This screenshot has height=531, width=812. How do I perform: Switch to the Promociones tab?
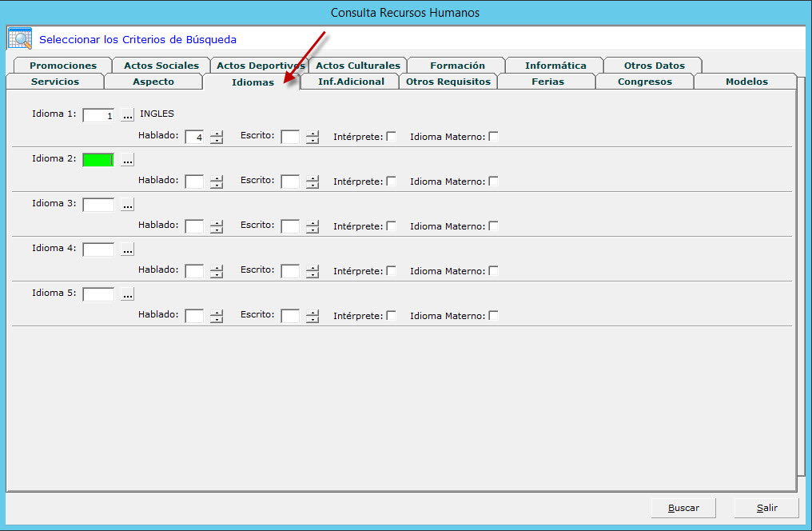[63, 66]
